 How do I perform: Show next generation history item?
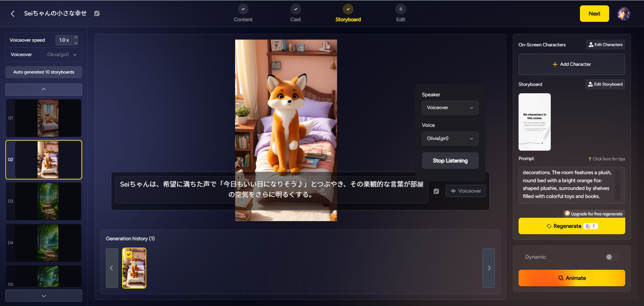click(x=489, y=268)
